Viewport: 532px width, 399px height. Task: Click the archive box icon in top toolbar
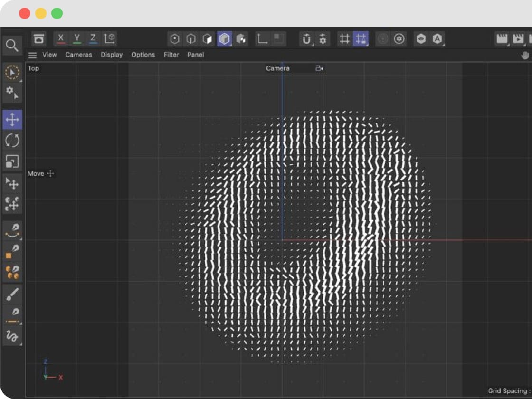click(39, 38)
